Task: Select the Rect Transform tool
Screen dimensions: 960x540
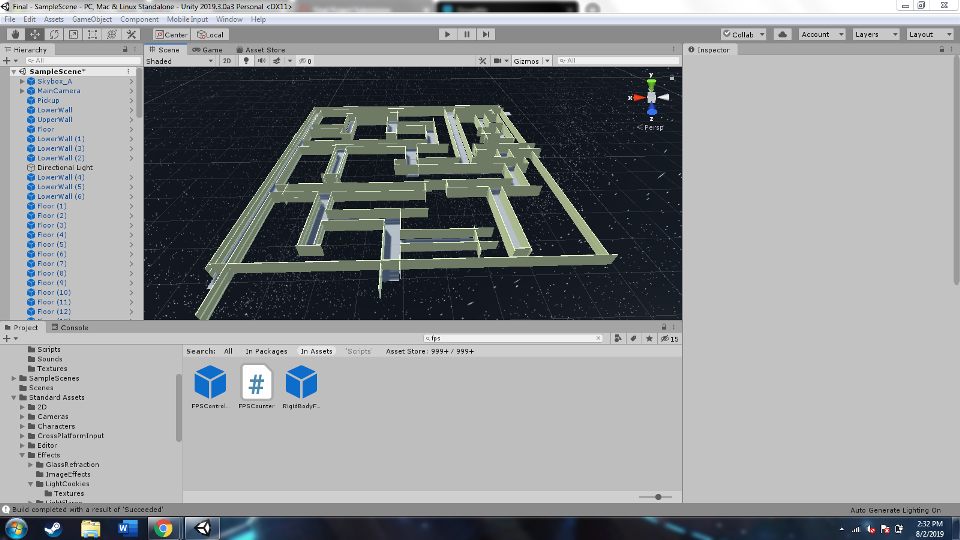Action: click(93, 34)
